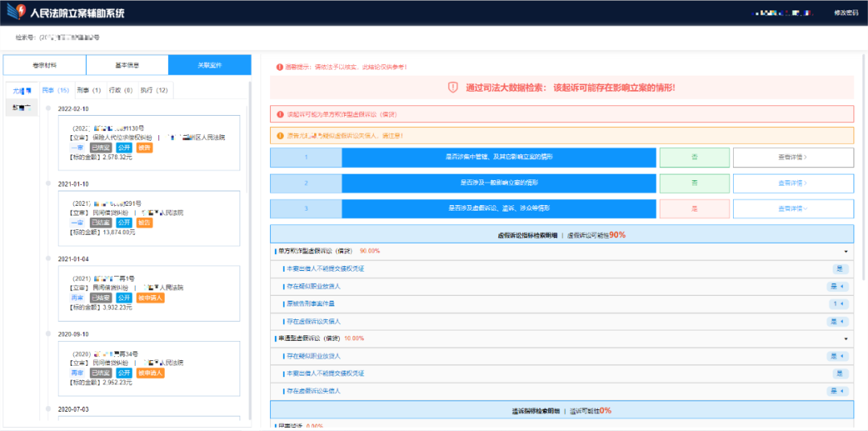
Task: Click the 被申请人 tag on the 2021-01-04 case
Action: point(150,298)
